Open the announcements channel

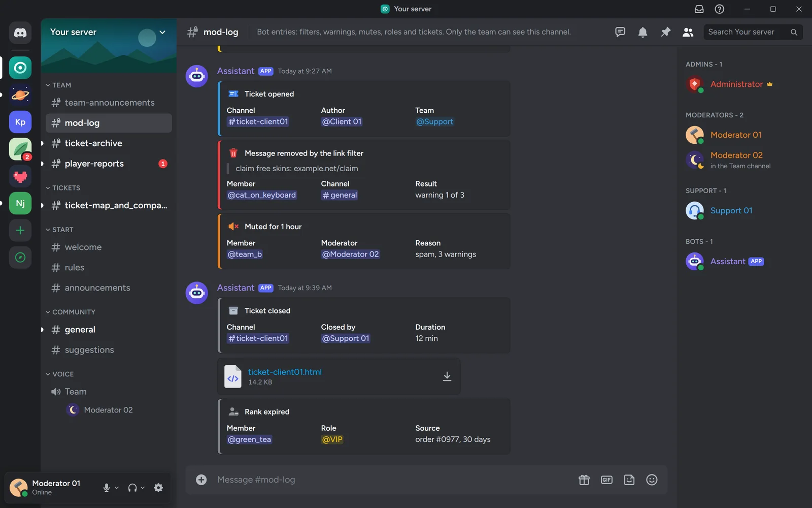pos(109,288)
